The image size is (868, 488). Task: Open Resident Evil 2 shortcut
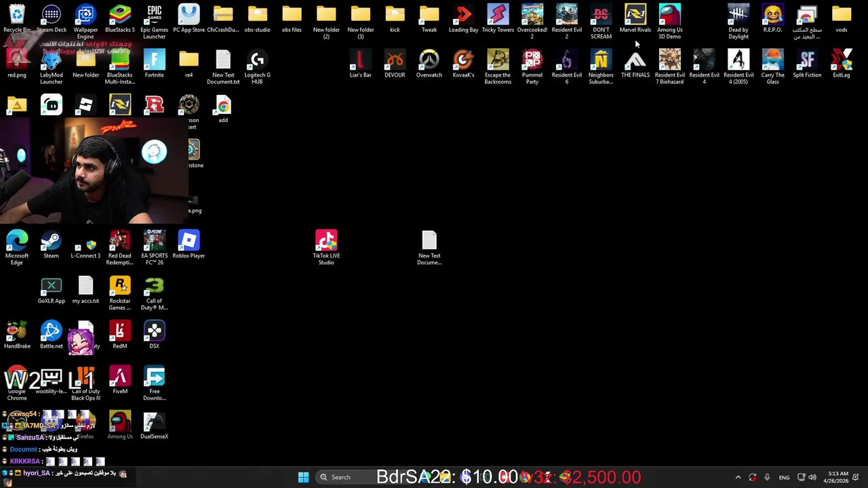566,22
